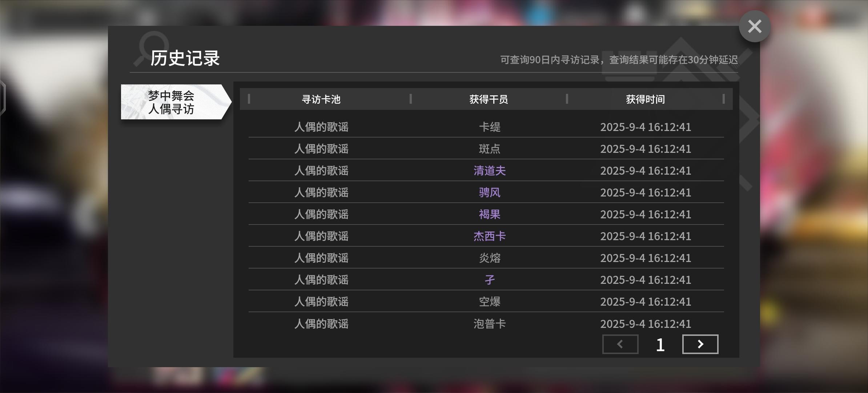The image size is (868, 393).
Task: Click the timestamp in the 斑点 row
Action: pyautogui.click(x=646, y=149)
